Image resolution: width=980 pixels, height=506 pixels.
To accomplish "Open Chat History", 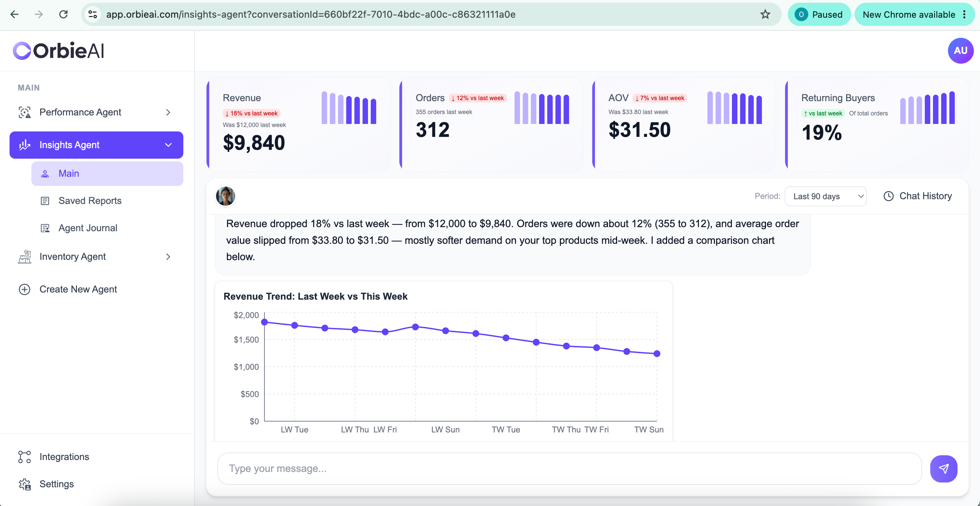I will (917, 196).
